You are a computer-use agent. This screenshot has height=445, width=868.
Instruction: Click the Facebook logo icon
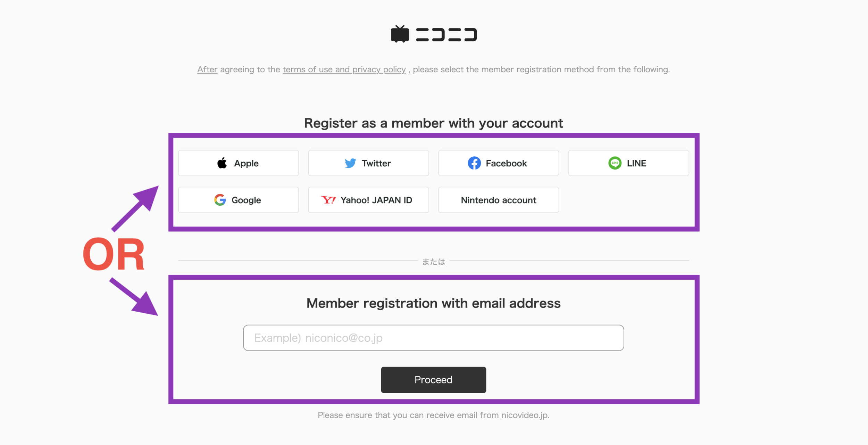474,163
